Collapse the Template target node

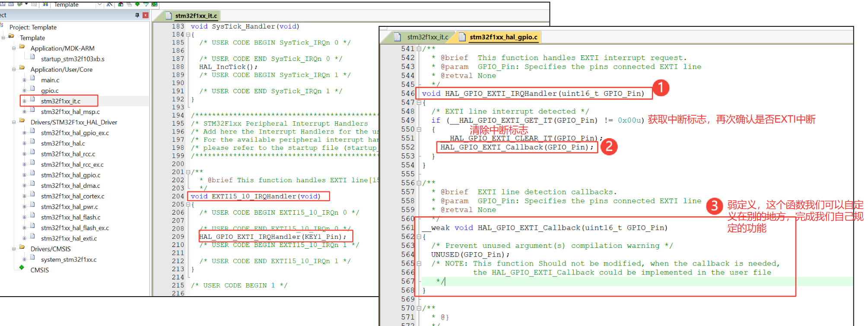coord(3,38)
